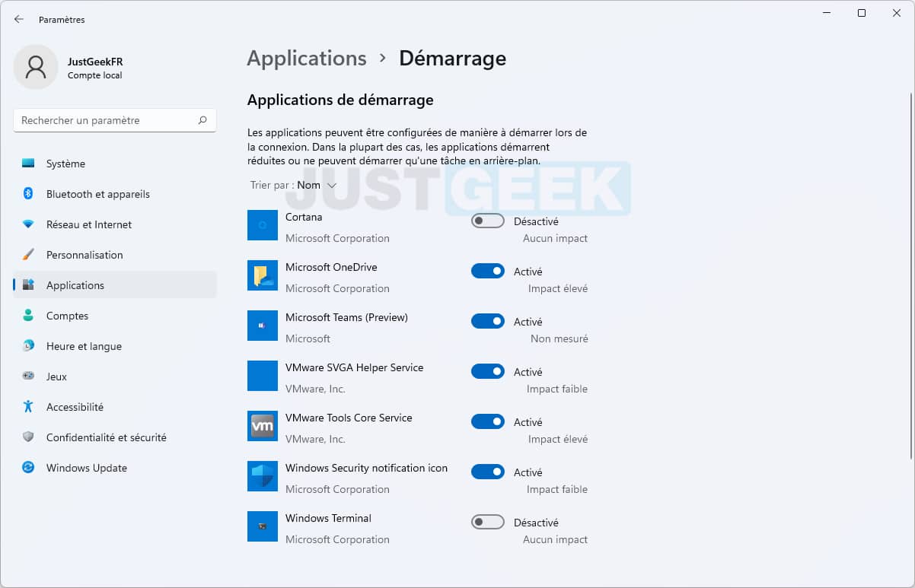Click the Microsoft OneDrive app name
This screenshot has width=915, height=588.
[331, 267]
